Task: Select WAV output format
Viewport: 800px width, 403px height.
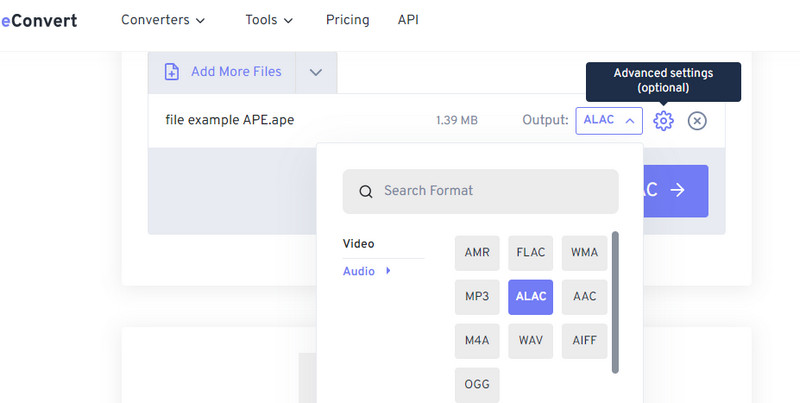Action: (531, 341)
